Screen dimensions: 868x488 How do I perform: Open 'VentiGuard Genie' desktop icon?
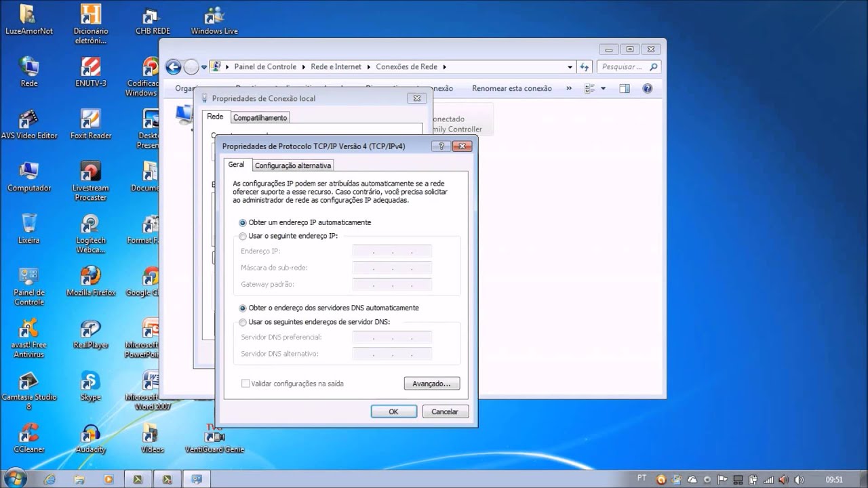tap(214, 439)
